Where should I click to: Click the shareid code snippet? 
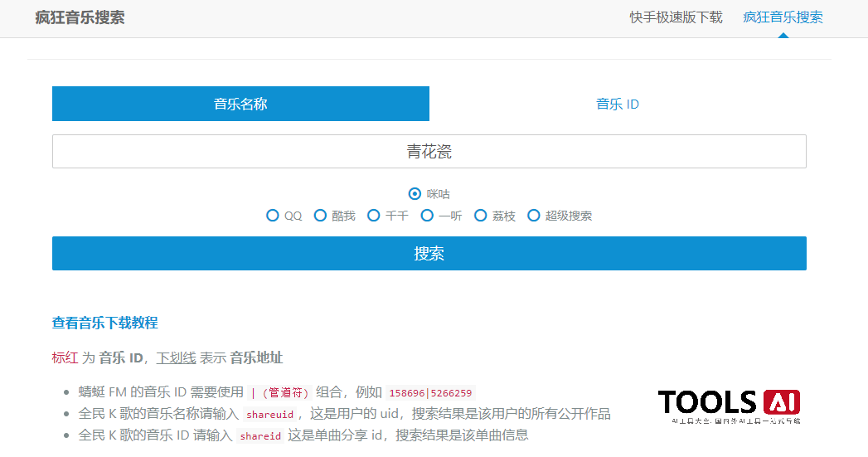pos(260,435)
